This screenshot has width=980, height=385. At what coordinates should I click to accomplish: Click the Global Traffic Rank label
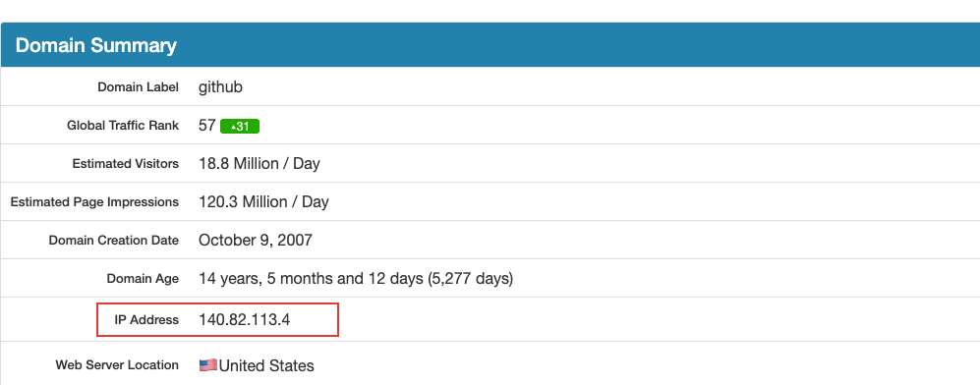(123, 126)
